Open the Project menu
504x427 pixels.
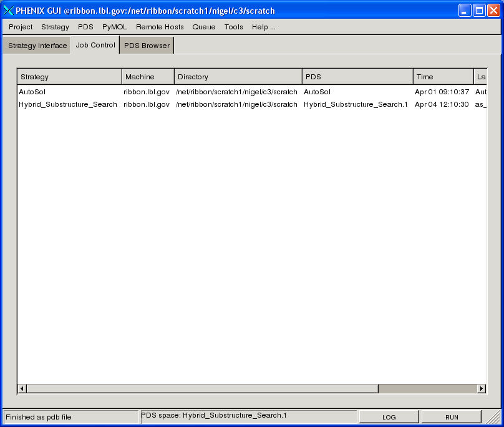click(21, 27)
